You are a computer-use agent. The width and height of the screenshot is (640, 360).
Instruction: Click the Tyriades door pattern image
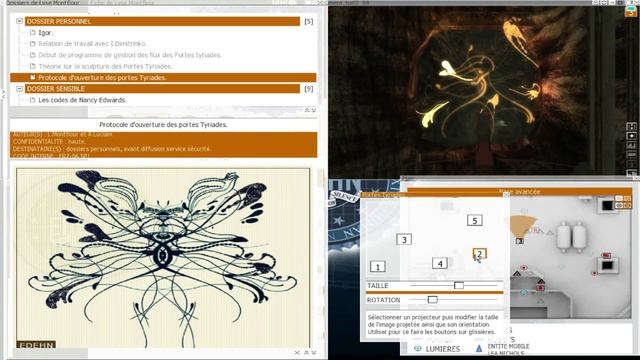tap(163, 258)
